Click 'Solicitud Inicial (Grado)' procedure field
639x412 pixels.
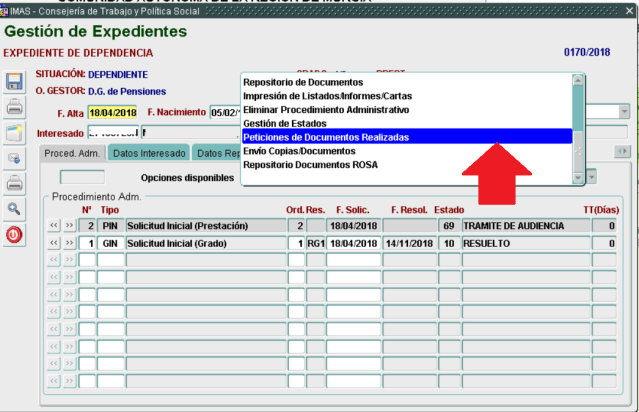click(205, 243)
